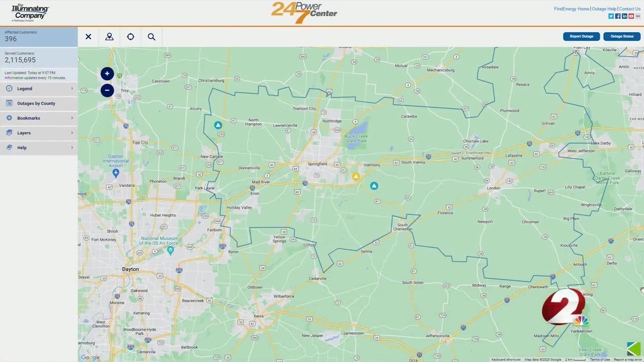This screenshot has height=362, width=644.
Task: Click the Report Outage button
Action: [x=581, y=36]
